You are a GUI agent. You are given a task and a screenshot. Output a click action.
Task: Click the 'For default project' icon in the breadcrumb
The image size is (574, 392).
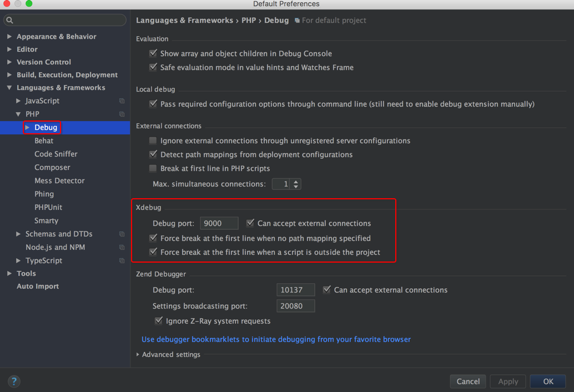click(x=298, y=21)
